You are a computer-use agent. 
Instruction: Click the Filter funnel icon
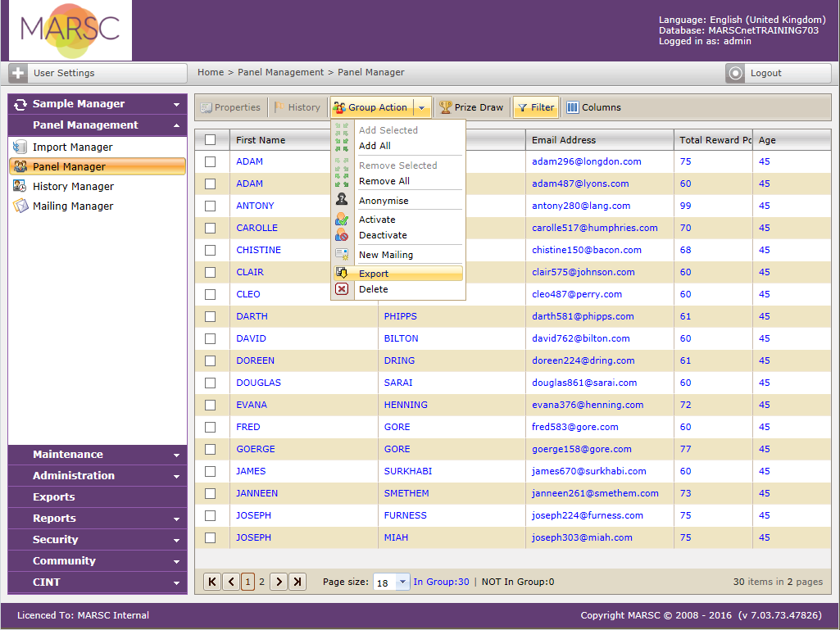tap(522, 107)
